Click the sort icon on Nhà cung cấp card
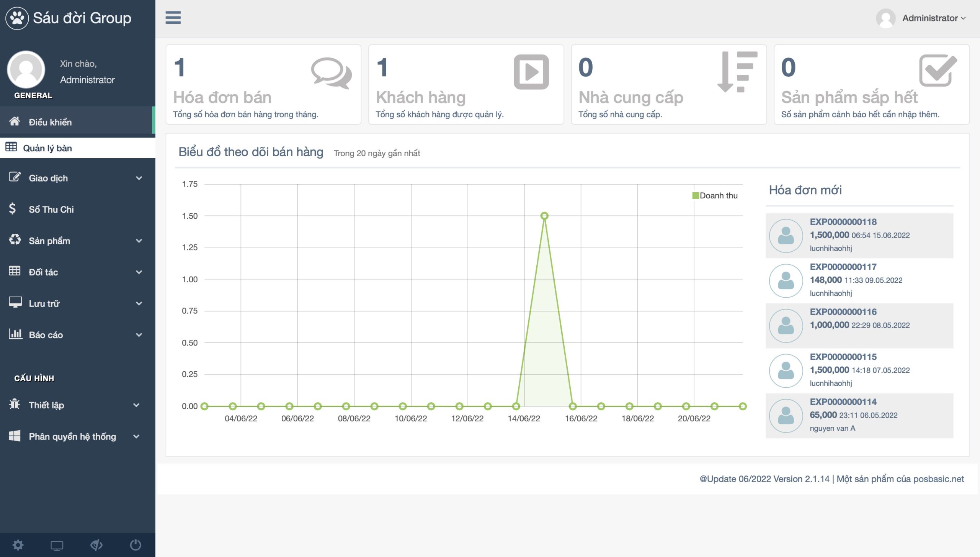 [x=737, y=72]
